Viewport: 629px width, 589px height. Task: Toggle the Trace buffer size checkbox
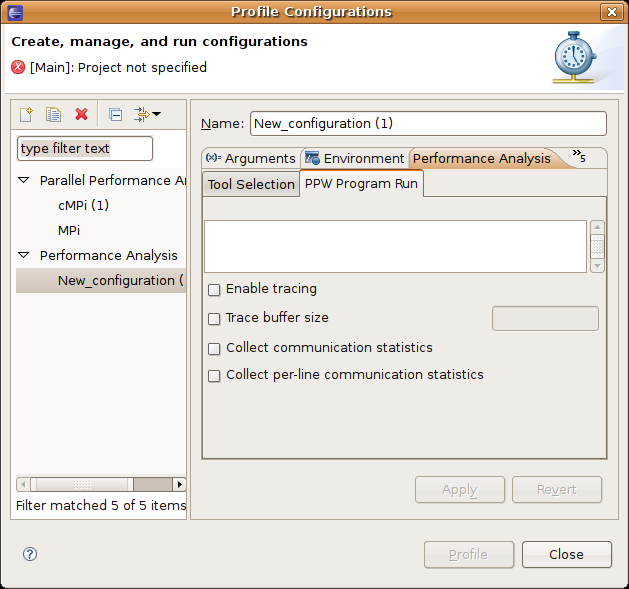click(x=214, y=319)
